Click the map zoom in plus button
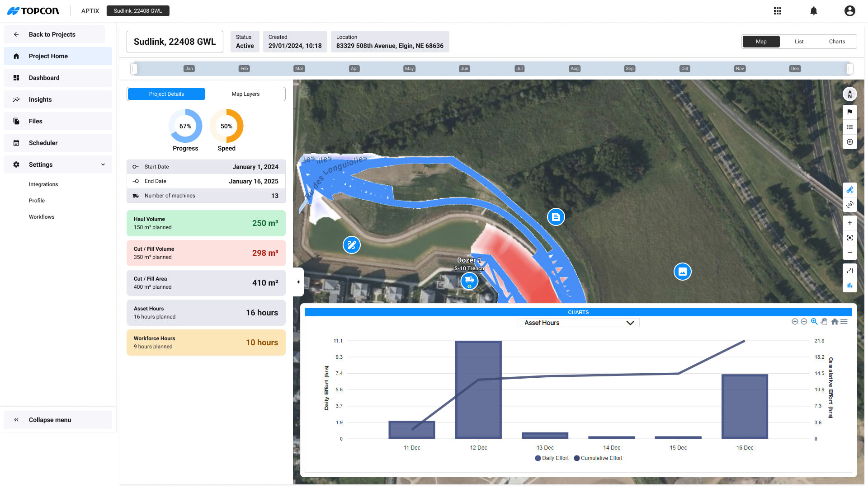 [x=850, y=223]
